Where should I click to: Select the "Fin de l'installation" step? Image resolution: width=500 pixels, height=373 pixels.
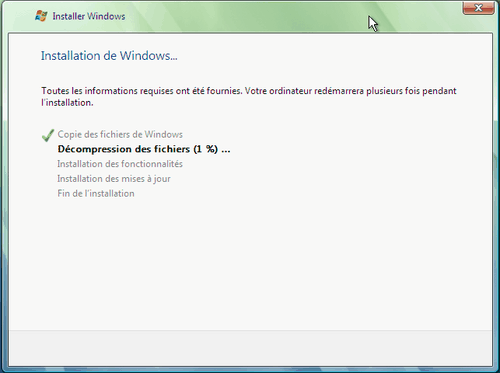(96, 193)
